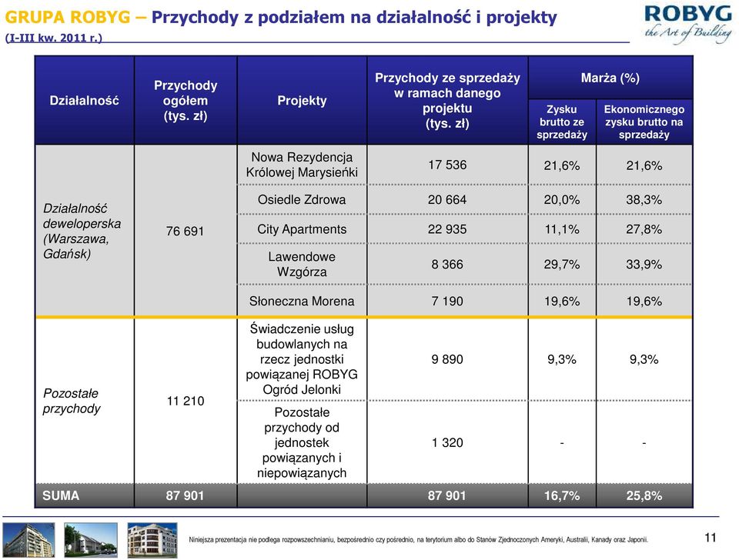Image resolution: width=739 pixels, height=560 pixels.
Task: Click 'Ekonomicznego zysku brutto na sprzedaży' subheader
Action: click(x=644, y=122)
